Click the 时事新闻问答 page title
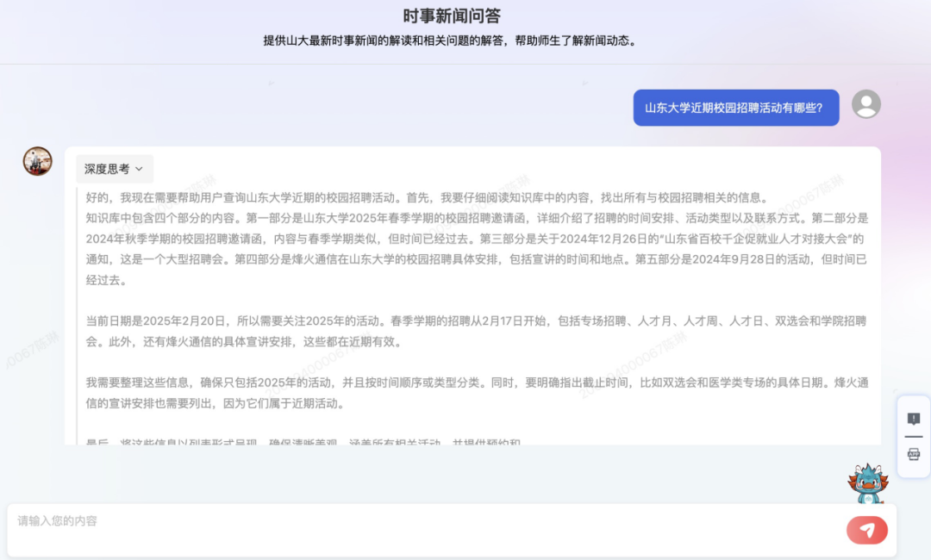 (x=452, y=16)
